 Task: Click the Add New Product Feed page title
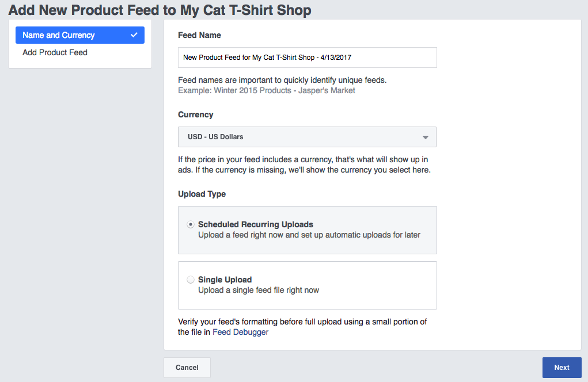(x=160, y=10)
